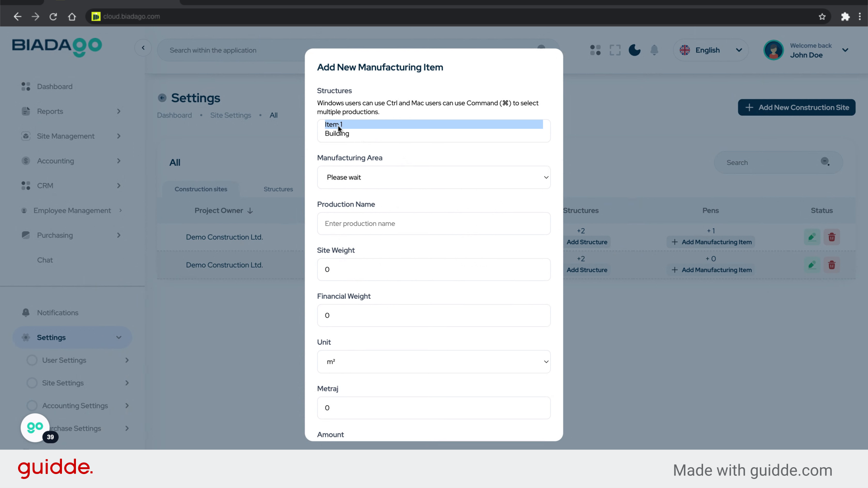
Task: Click the back arrow beside Settings title
Action: pos(162,98)
